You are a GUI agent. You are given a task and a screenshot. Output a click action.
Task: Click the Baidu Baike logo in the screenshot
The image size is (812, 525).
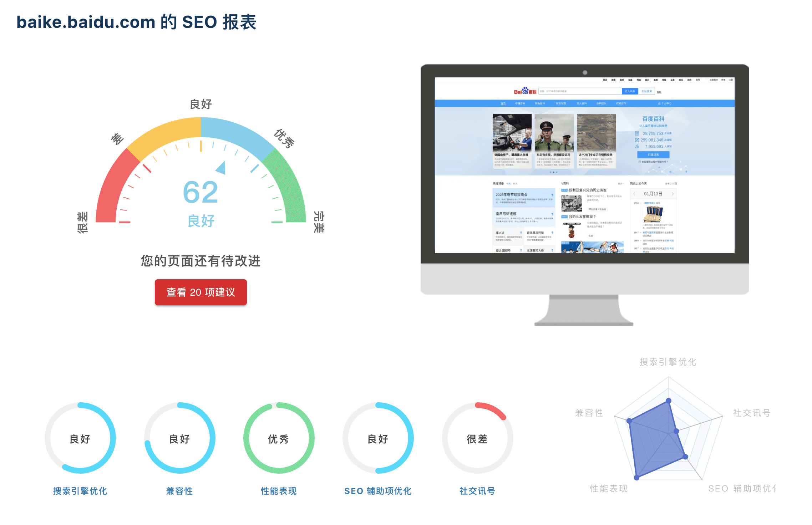coord(525,91)
